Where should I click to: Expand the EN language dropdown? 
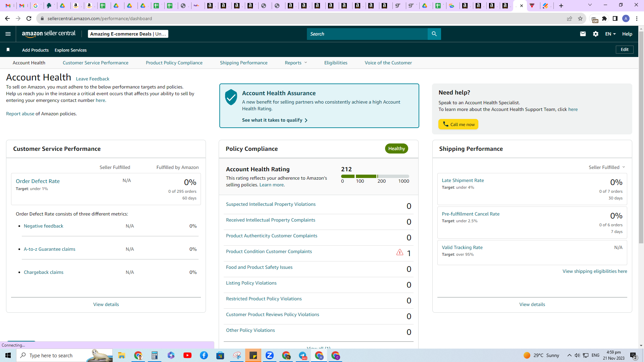click(610, 34)
